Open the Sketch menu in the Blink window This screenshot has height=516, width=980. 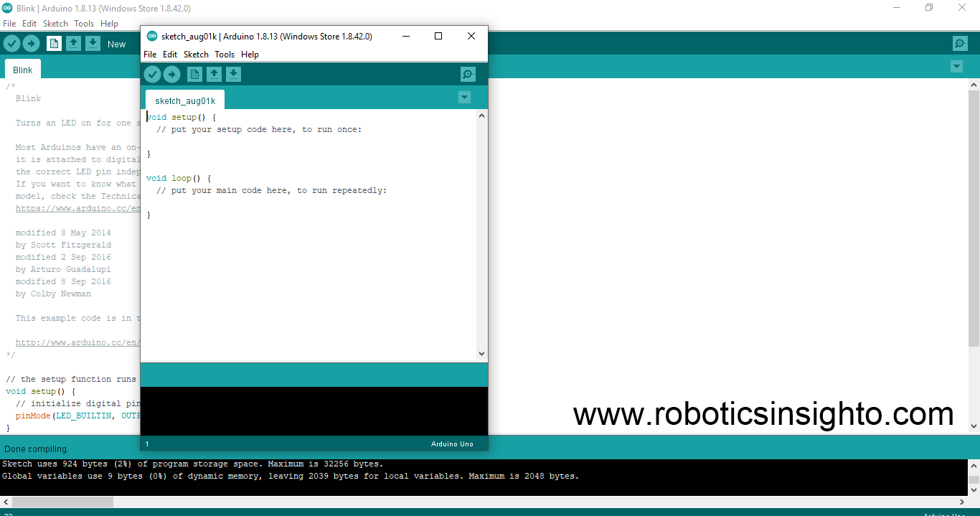pyautogui.click(x=55, y=23)
